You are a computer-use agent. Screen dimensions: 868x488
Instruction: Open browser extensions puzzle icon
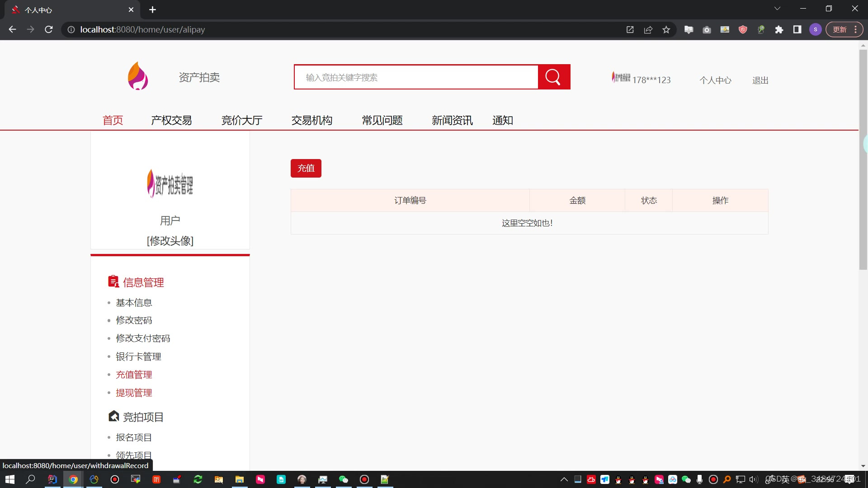pos(779,30)
